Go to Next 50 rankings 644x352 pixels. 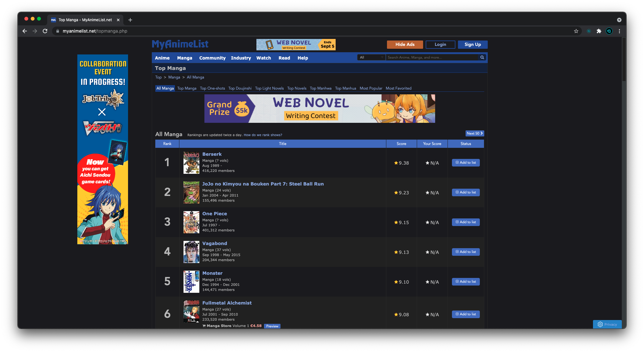coord(474,133)
